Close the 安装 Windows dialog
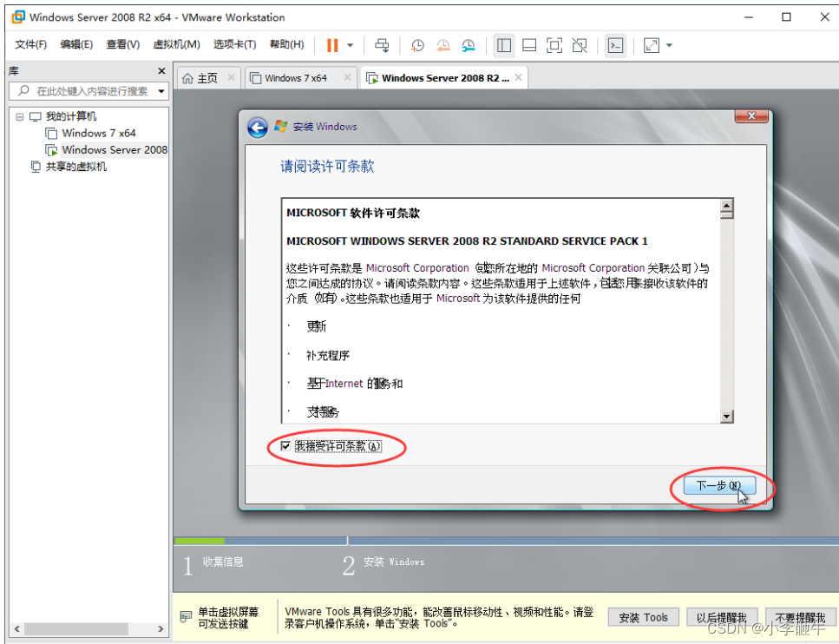839x644 pixels. pos(751,115)
